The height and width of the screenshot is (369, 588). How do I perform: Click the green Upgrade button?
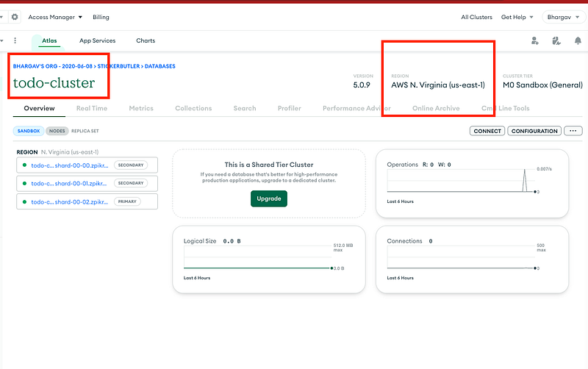(269, 198)
